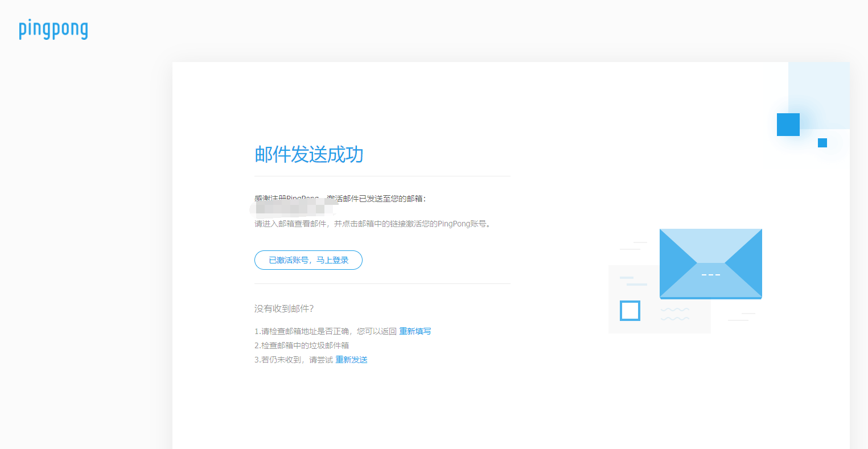Click the blurred email address text
The width and height of the screenshot is (868, 449).
pyautogui.click(x=293, y=209)
